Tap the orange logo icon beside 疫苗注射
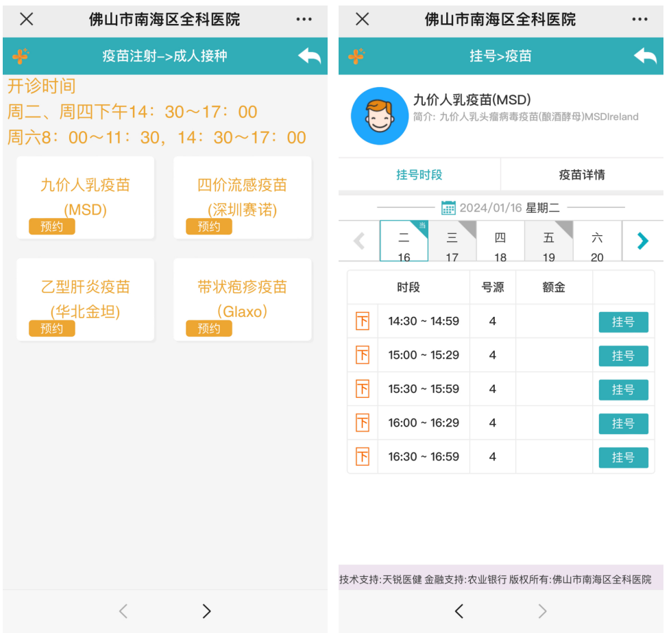The width and height of the screenshot is (671, 644). [21, 56]
